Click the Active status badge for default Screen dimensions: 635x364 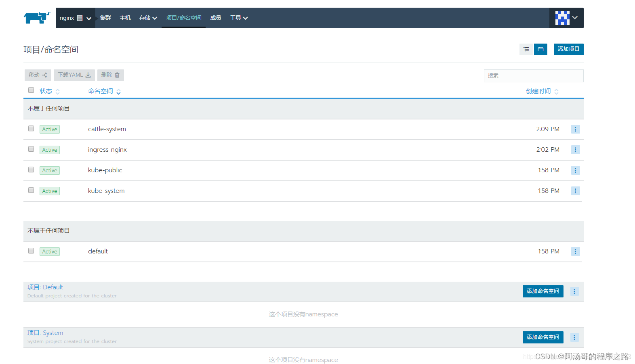pyautogui.click(x=50, y=251)
